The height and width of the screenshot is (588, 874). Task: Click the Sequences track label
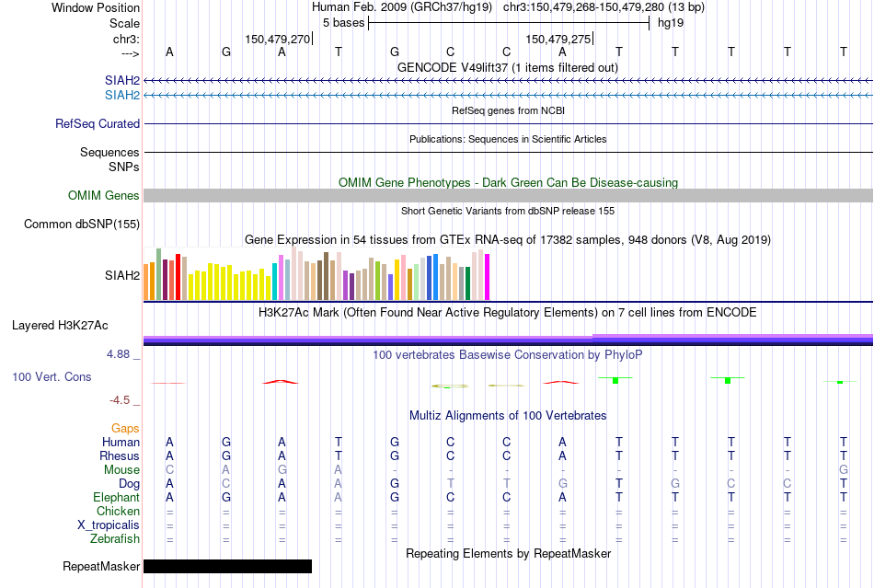tap(109, 152)
